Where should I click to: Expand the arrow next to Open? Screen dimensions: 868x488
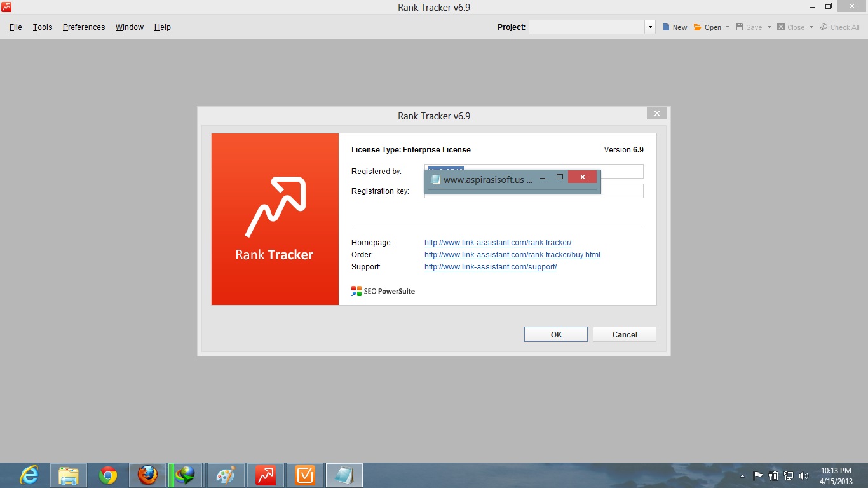click(728, 27)
